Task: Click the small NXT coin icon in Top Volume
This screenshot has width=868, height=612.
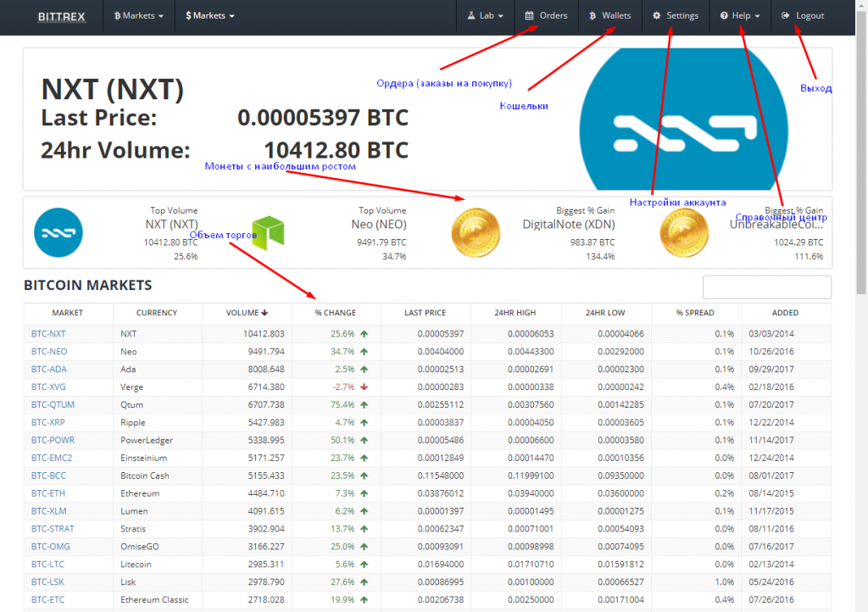Action: tap(58, 232)
